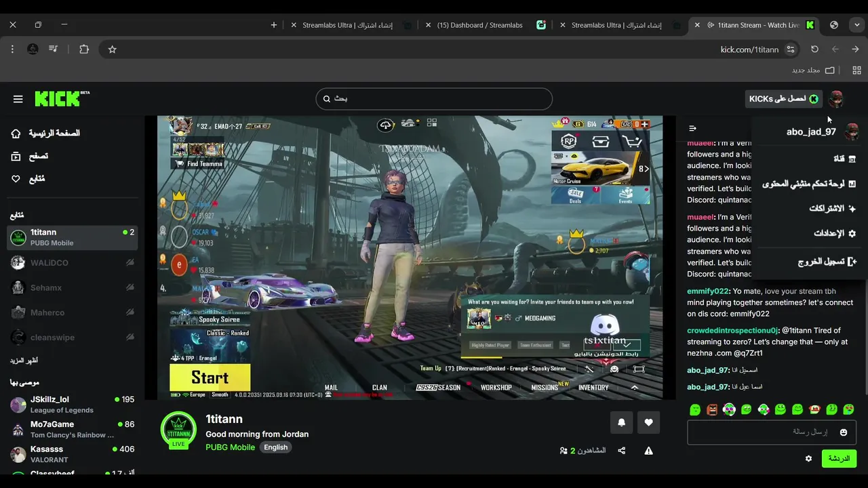Collapse the chat panel with arrow icon
The image size is (868, 488).
point(692,128)
